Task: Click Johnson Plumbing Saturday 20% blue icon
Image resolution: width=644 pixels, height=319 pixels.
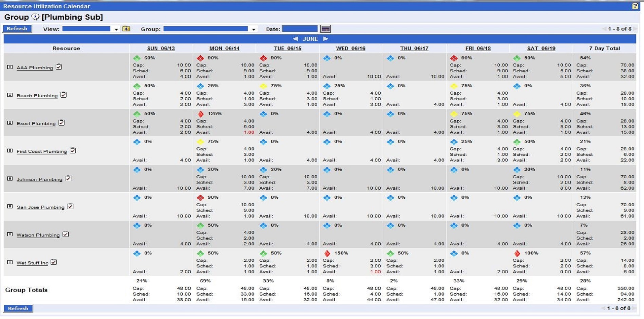Action: (x=517, y=169)
